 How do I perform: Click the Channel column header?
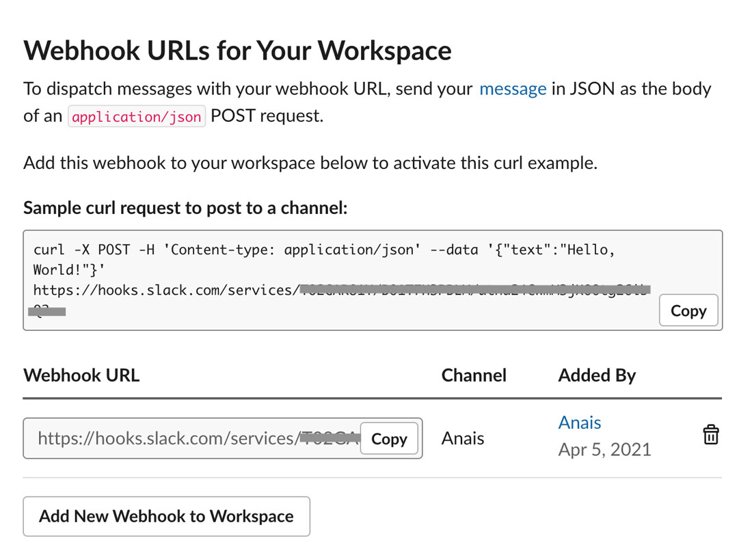[474, 375]
